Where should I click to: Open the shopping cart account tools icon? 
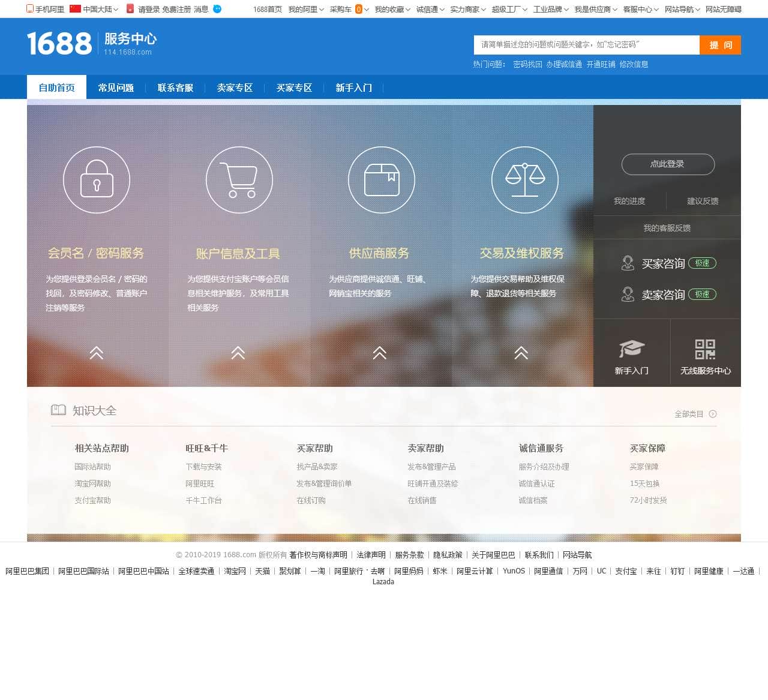click(x=239, y=180)
